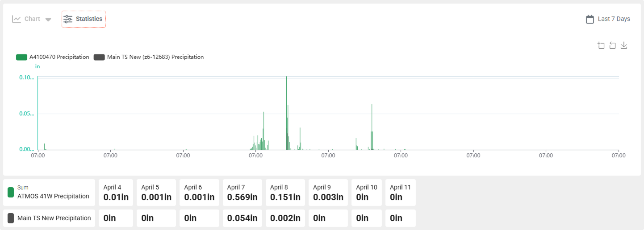Select the Main TS New Precipitation label
The image size is (644, 230).
(54, 218)
